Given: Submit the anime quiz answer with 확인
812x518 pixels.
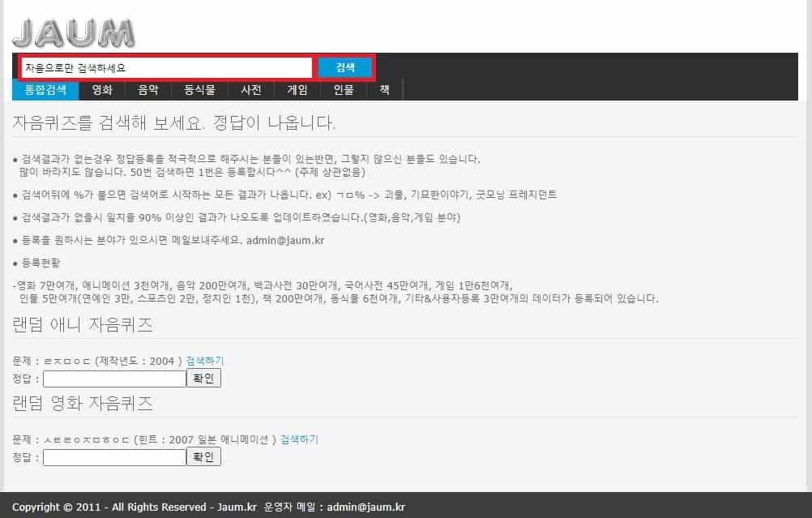Looking at the screenshot, I should click(x=203, y=378).
